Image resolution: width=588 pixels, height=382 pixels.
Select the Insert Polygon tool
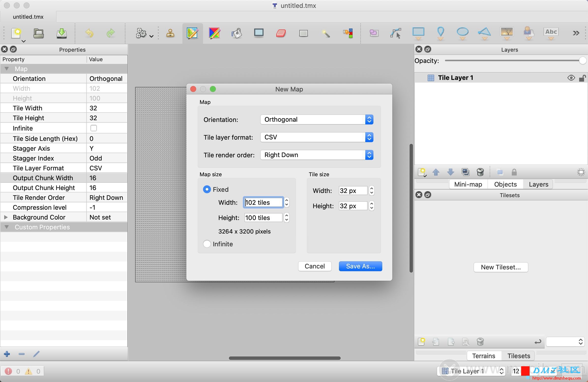coord(485,33)
